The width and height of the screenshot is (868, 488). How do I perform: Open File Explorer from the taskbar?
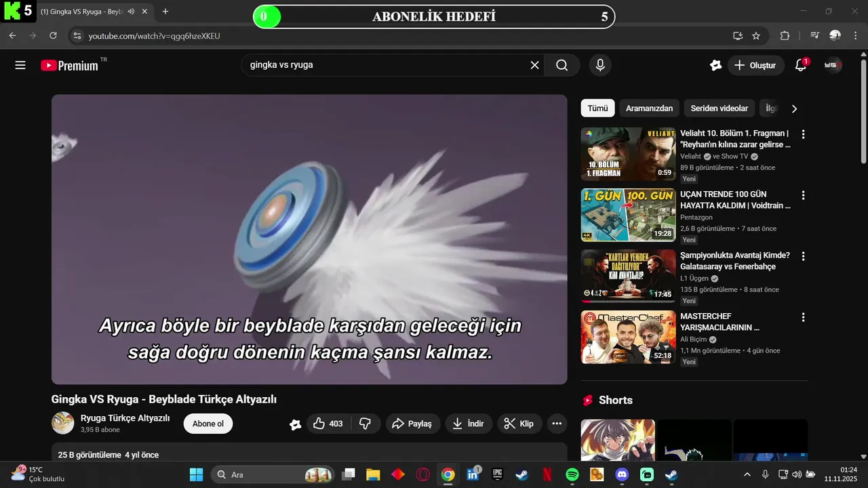tap(373, 474)
